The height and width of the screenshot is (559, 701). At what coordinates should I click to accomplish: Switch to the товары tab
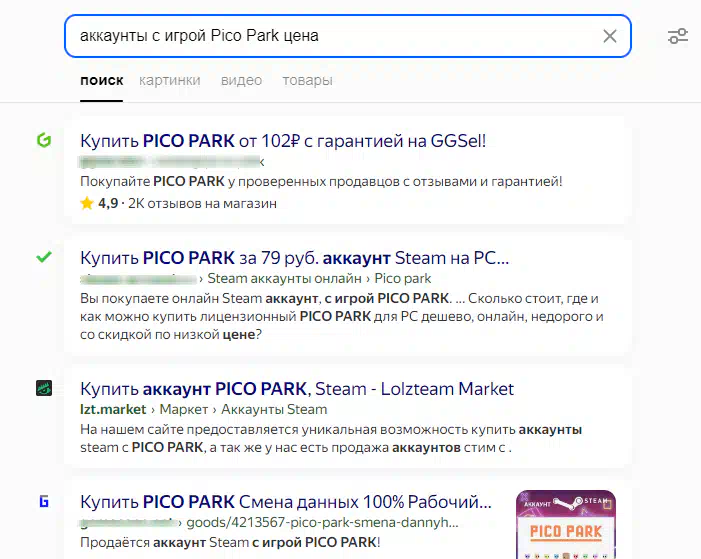[x=308, y=80]
